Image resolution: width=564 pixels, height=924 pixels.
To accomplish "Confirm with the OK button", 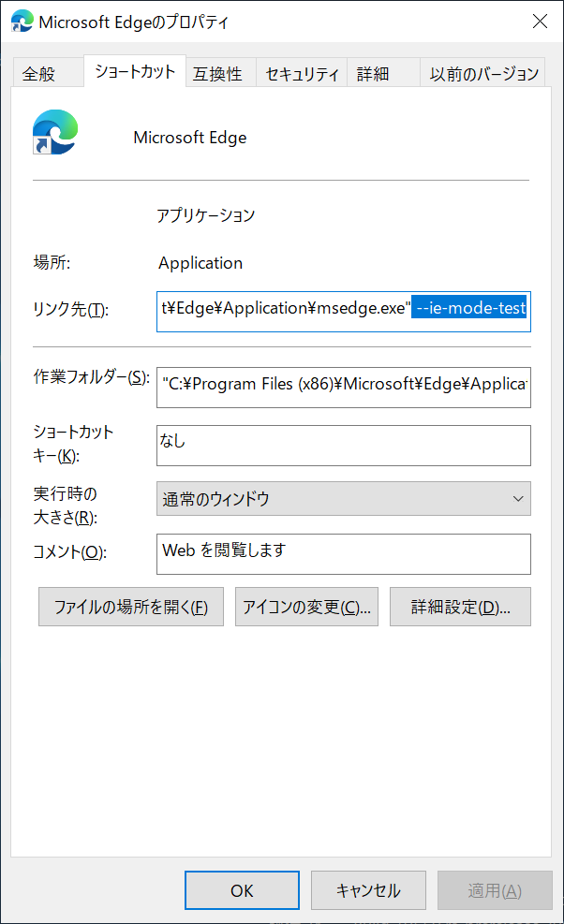I will [242, 889].
